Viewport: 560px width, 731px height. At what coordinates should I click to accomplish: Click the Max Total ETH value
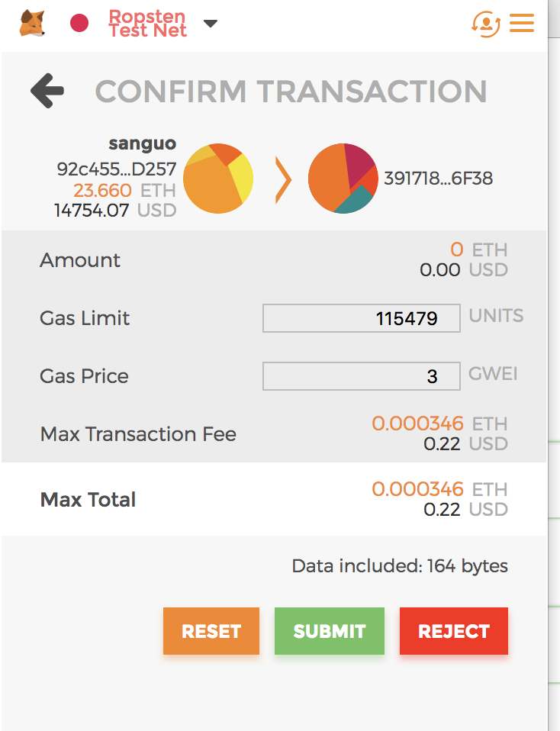417,489
